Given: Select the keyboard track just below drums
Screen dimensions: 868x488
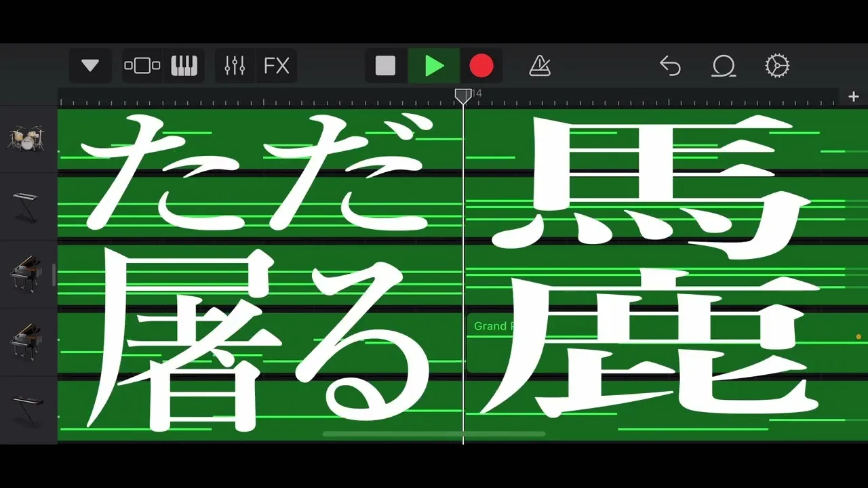Looking at the screenshot, I should (27, 206).
